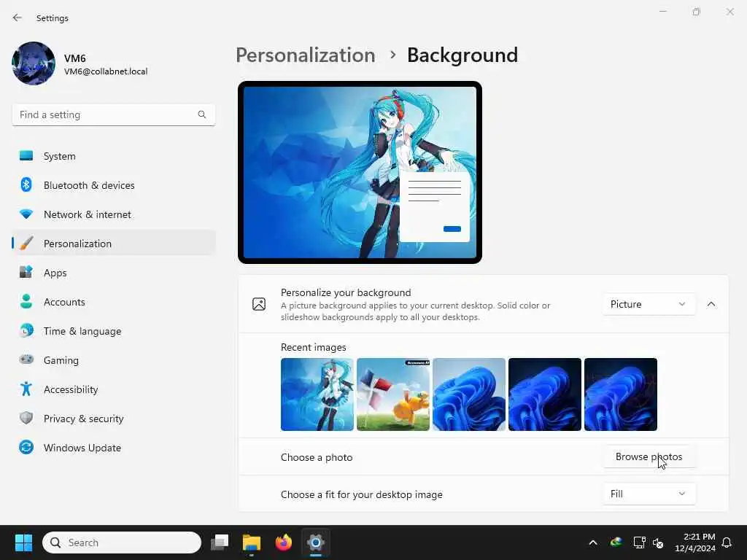747x560 pixels.
Task: Click the 'Choose a fit for your desktop image' text
Action: [362, 494]
